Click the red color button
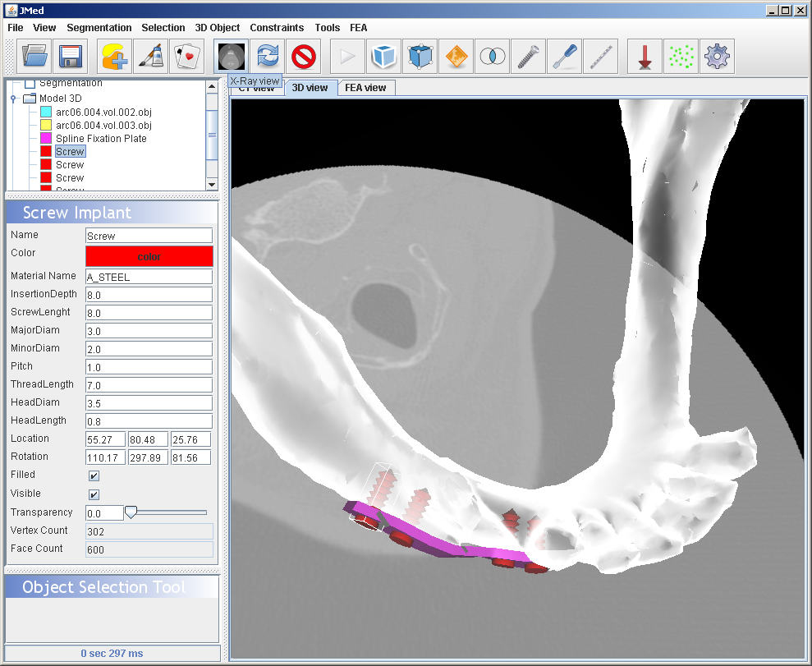 149,257
